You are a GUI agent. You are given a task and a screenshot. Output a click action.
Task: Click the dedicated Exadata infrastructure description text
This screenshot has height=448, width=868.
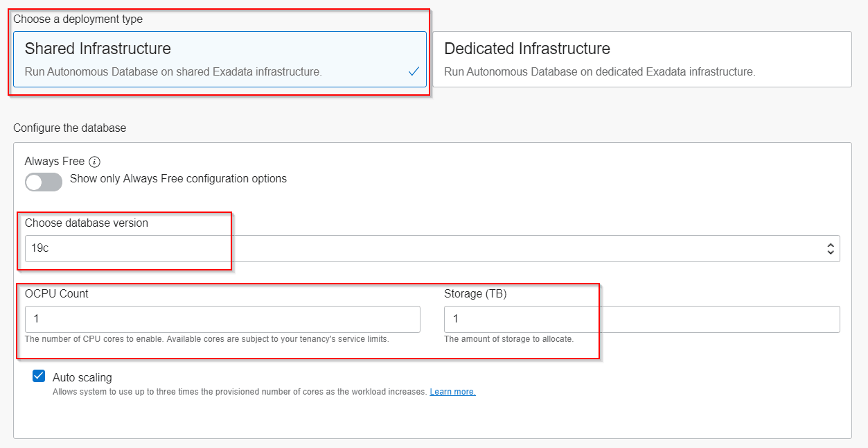pyautogui.click(x=599, y=71)
